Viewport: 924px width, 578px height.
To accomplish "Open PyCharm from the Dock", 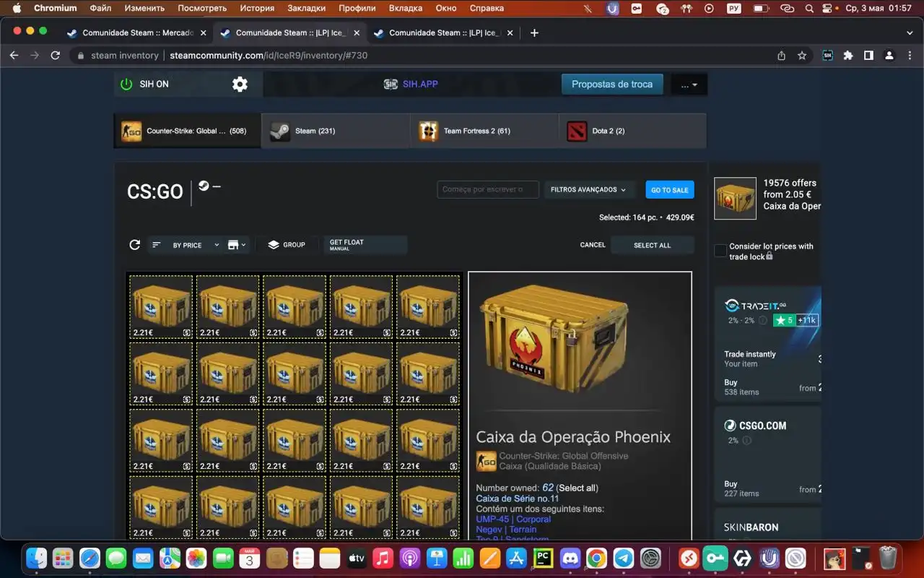I will 544,558.
